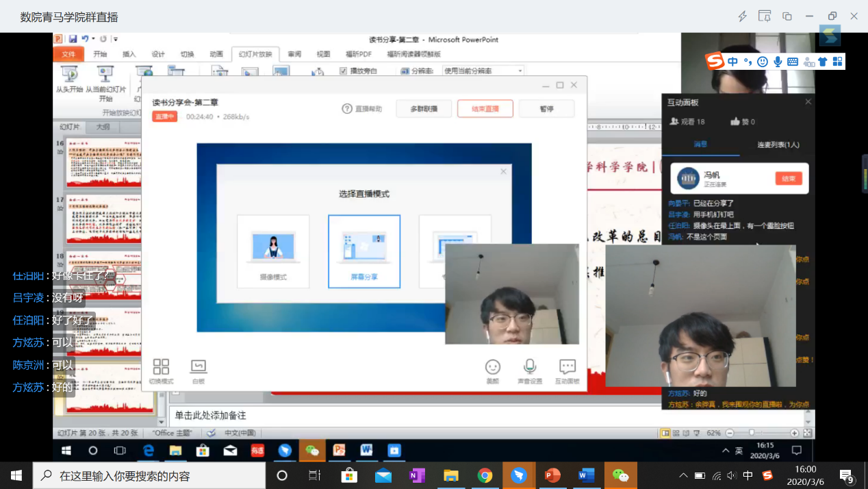Open 声音设置 microphone settings
The width and height of the screenshot is (868, 489).
click(529, 367)
